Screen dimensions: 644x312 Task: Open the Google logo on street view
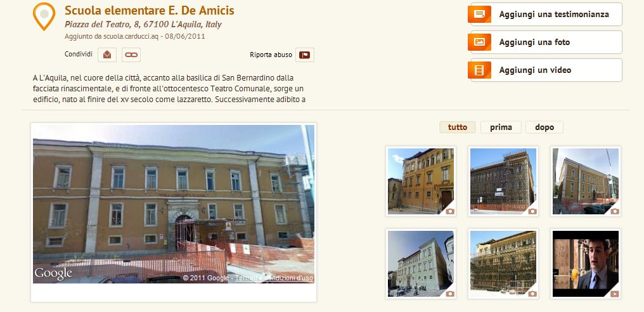pyautogui.click(x=53, y=274)
